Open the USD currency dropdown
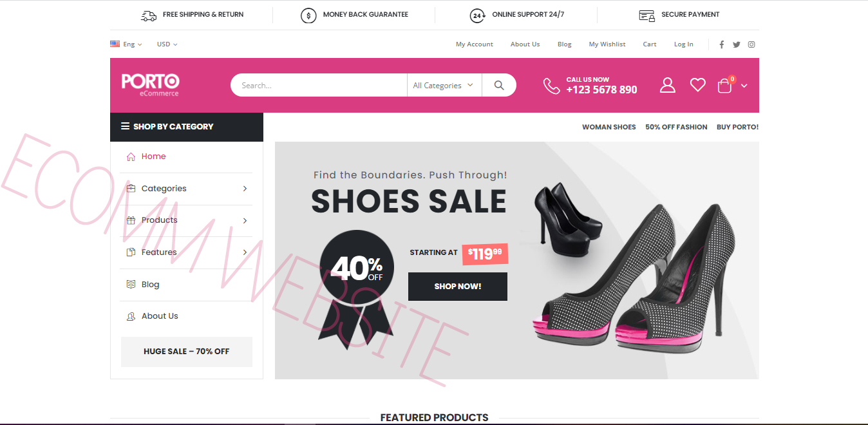The height and width of the screenshot is (425, 868). (x=167, y=44)
